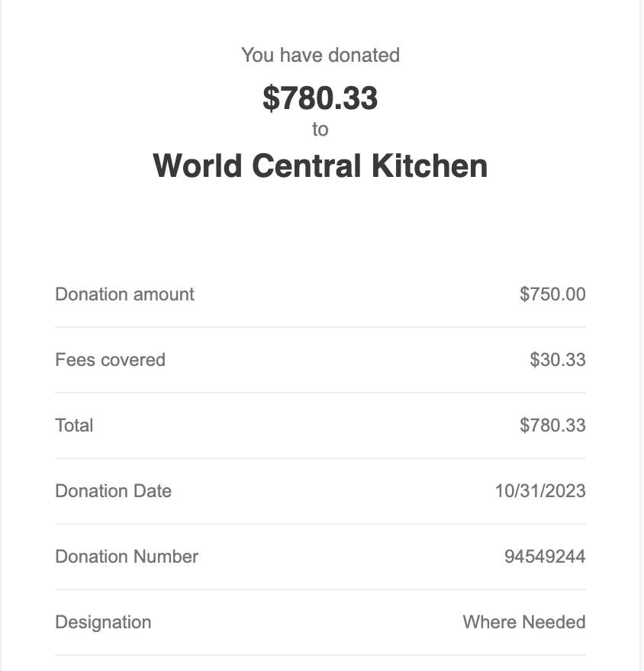Click the "Fees covered" row label
This screenshot has width=644, height=671.
pos(110,360)
